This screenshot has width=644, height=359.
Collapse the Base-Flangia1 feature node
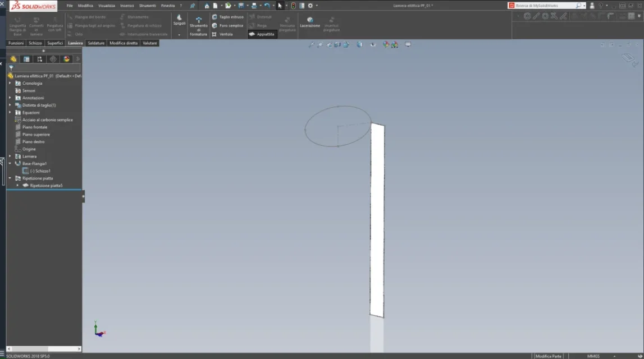click(x=10, y=163)
